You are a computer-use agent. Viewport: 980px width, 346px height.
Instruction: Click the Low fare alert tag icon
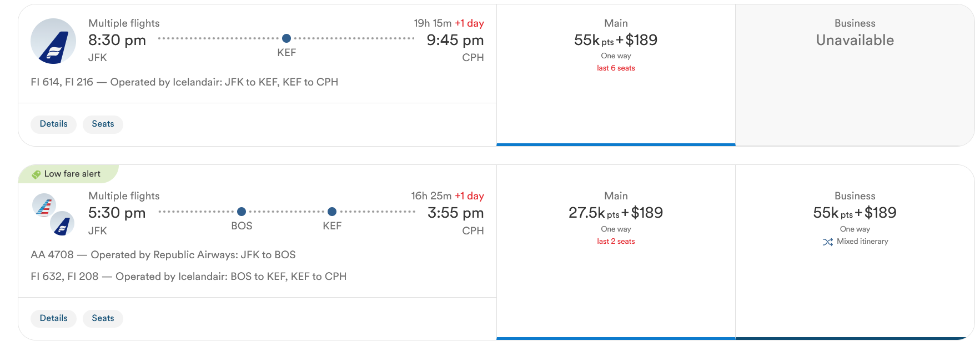(36, 174)
